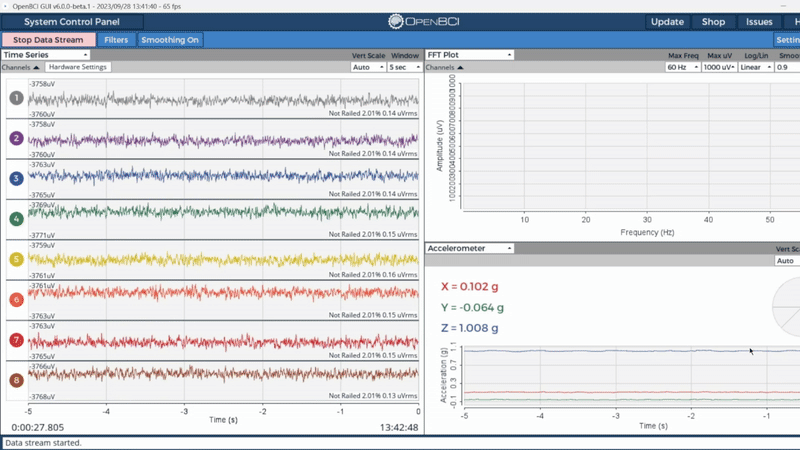Screen dimensions: 800x450
Task: Toggle channel 4 green circle icon
Action: pyautogui.click(x=16, y=219)
